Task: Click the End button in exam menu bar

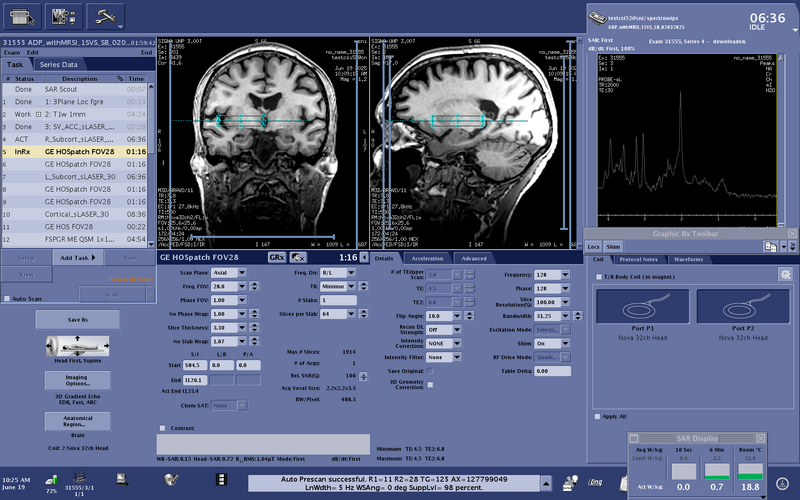Action: (x=146, y=53)
